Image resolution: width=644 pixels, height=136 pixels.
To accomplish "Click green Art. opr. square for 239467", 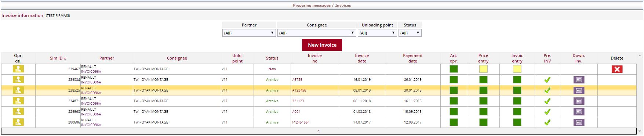I will point(454,69).
